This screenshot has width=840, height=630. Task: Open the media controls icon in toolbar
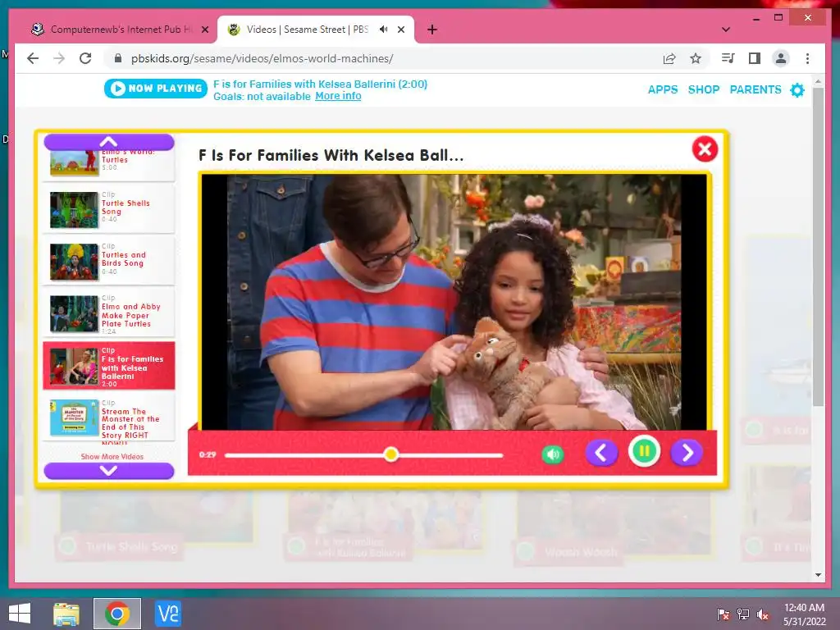point(728,58)
